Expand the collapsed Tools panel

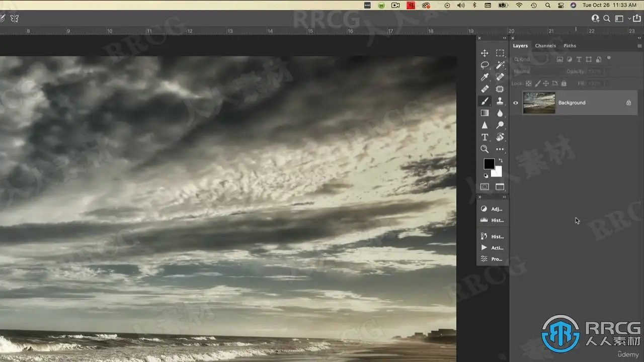(505, 38)
